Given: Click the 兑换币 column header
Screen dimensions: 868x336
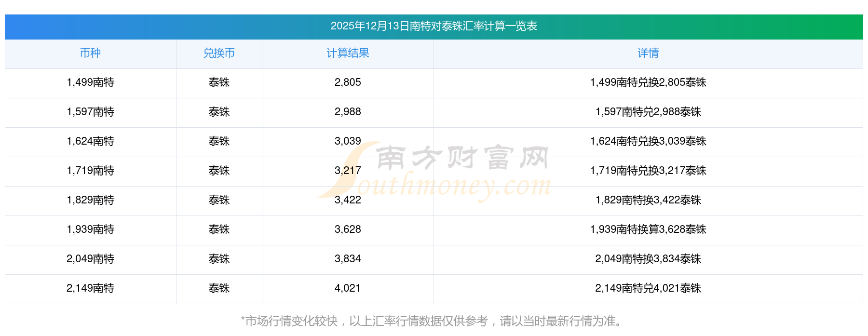Looking at the screenshot, I should tap(219, 53).
